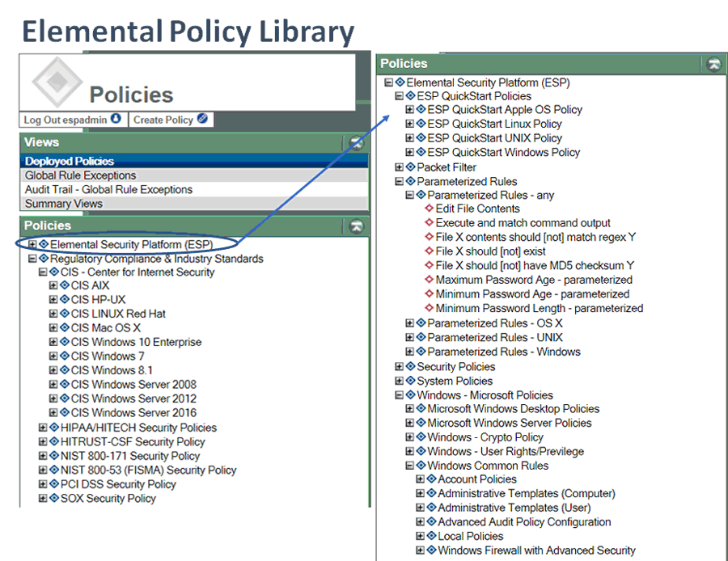Click the arrow icon on the Views header
728x561 pixels.
click(356, 141)
